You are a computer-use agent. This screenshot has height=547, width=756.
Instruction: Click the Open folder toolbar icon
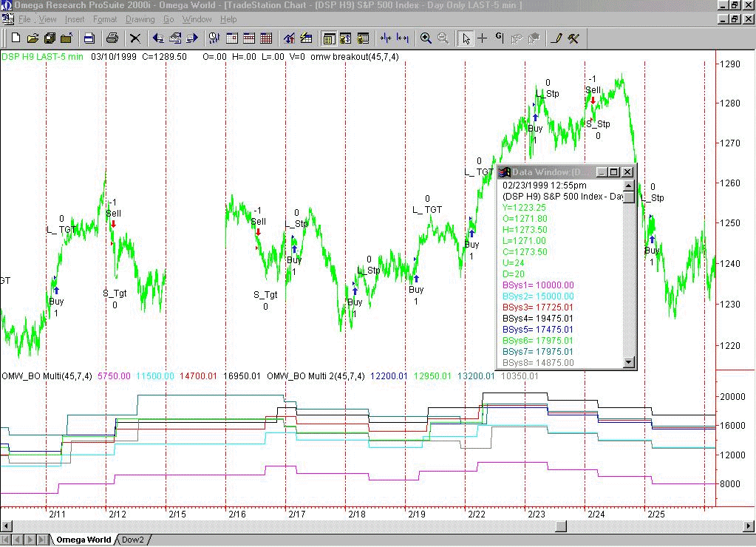pyautogui.click(x=32, y=38)
